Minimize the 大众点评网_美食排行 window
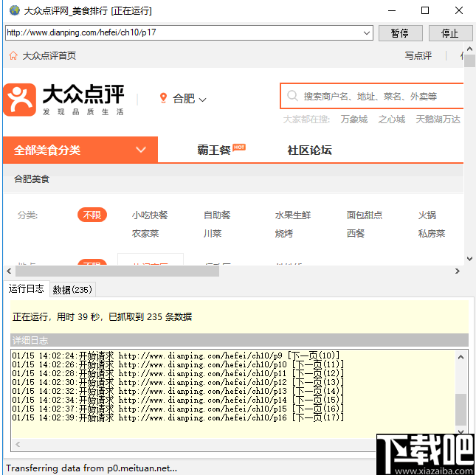Viewport: 476px width, 475px height. 392,10
